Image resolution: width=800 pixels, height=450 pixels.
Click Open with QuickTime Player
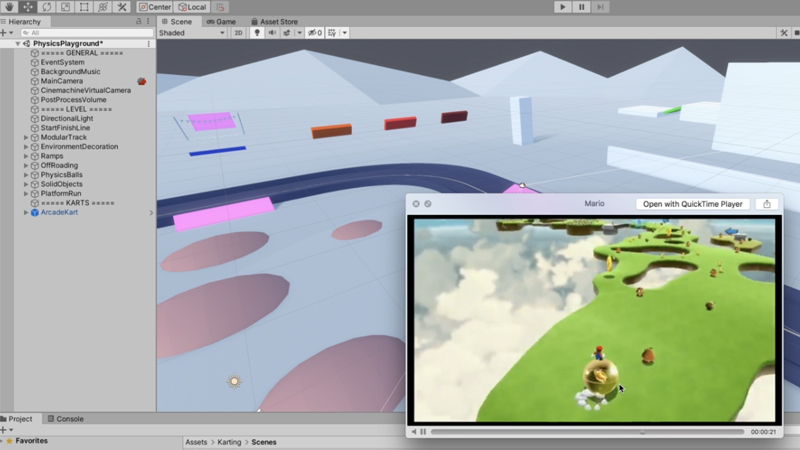(x=692, y=204)
